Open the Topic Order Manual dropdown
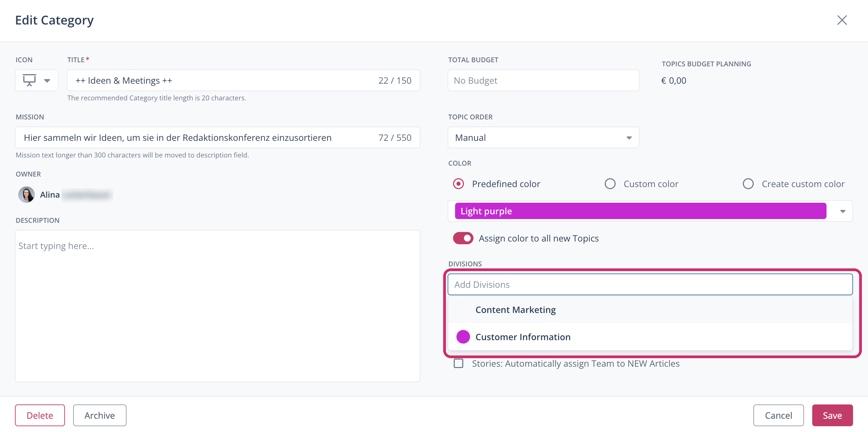Viewport: 868px width, 432px height. [543, 138]
